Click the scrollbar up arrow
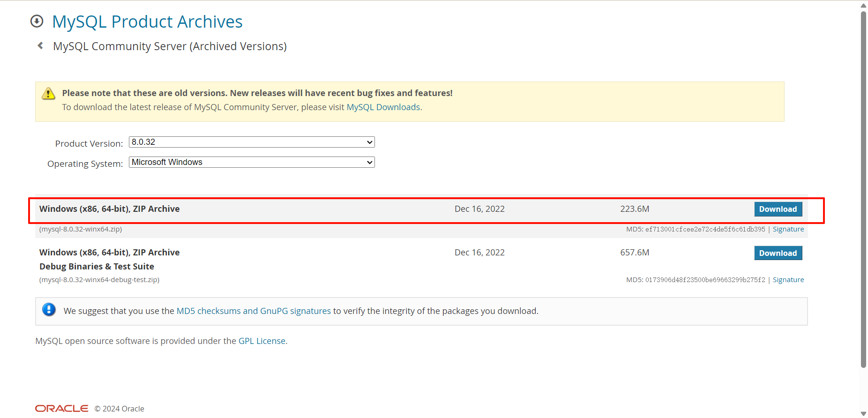The height and width of the screenshot is (418, 868). click(x=863, y=6)
